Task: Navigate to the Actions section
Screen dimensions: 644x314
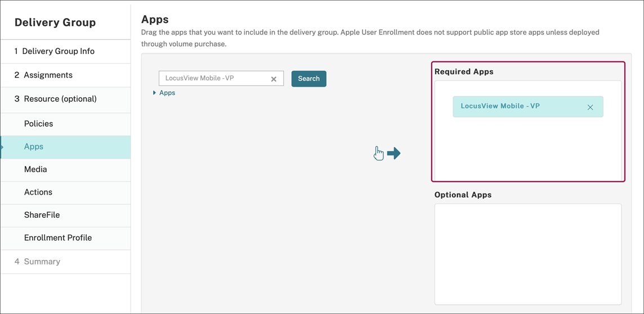Action: [x=38, y=192]
